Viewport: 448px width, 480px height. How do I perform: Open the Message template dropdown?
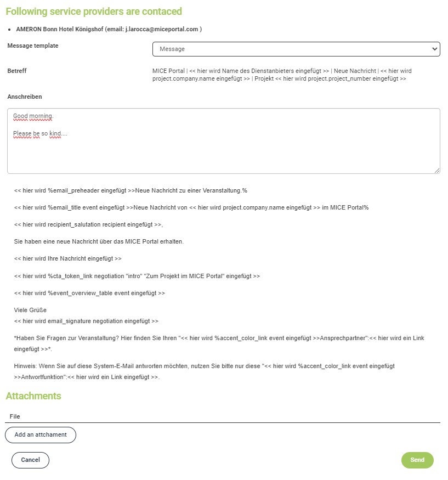point(296,49)
